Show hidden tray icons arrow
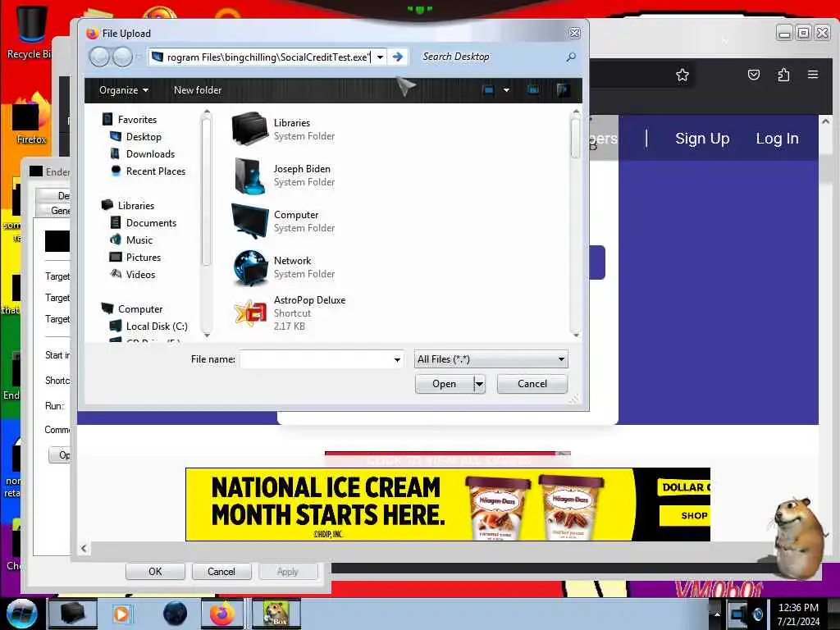The image size is (840, 630). tap(717, 614)
